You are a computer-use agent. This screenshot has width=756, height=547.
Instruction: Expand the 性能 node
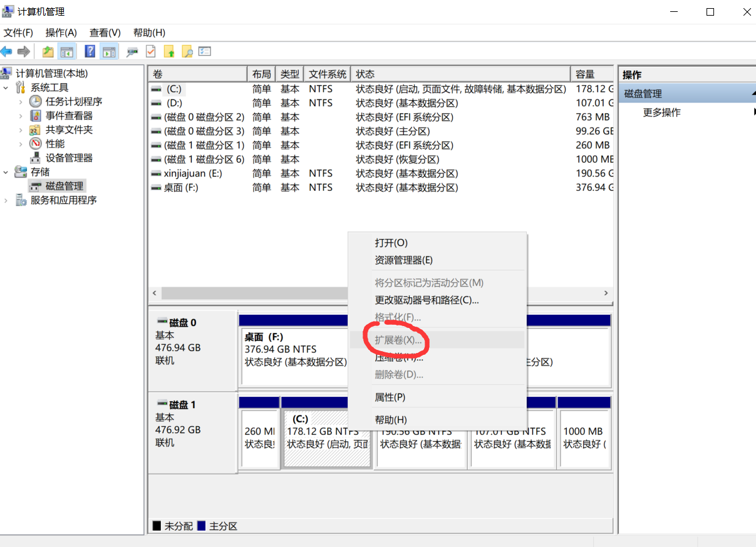(21, 144)
